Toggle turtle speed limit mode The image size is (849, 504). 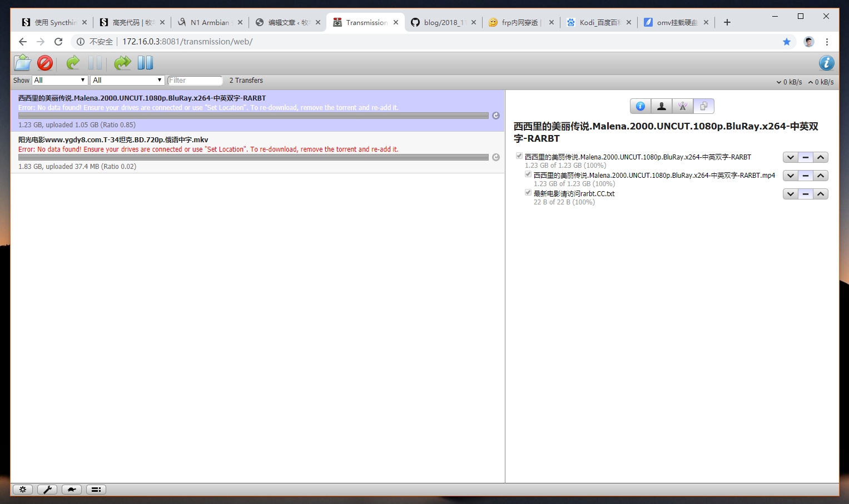[x=72, y=490]
